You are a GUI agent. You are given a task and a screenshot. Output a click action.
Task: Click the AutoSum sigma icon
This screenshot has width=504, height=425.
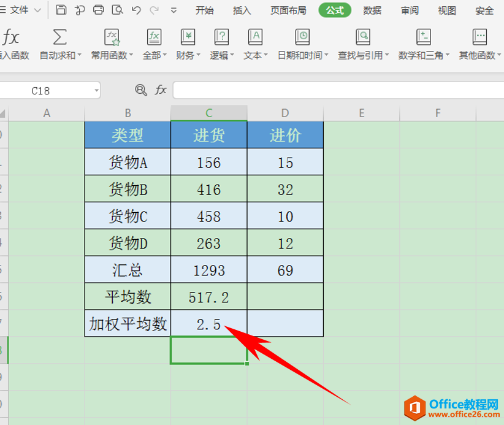coord(60,37)
